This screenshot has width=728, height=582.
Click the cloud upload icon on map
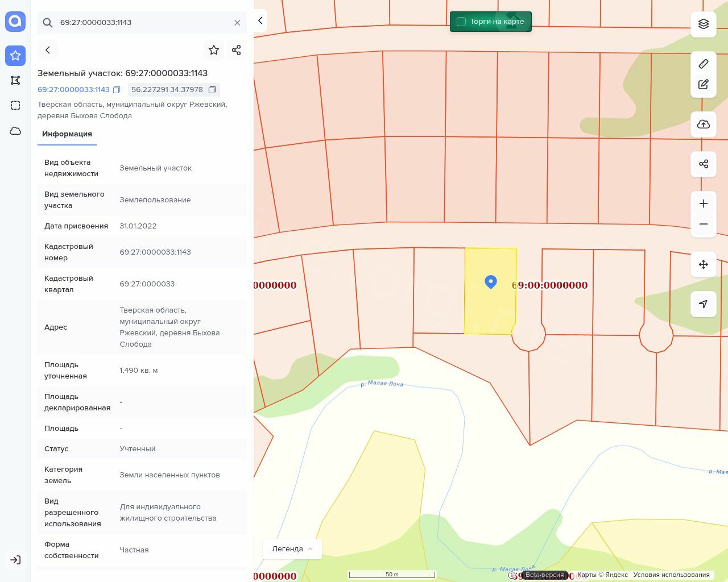(704, 124)
